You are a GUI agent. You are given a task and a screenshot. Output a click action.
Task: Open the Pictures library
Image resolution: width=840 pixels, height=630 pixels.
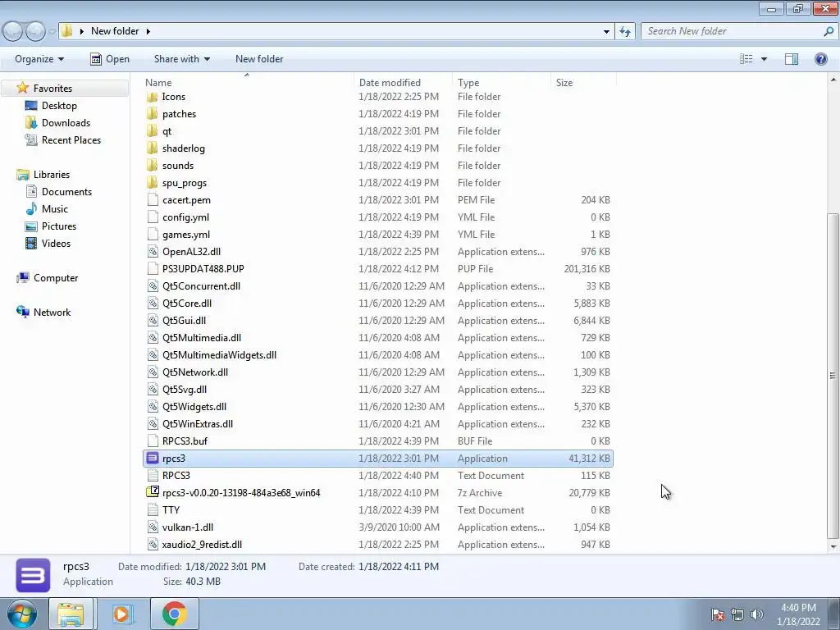[59, 226]
